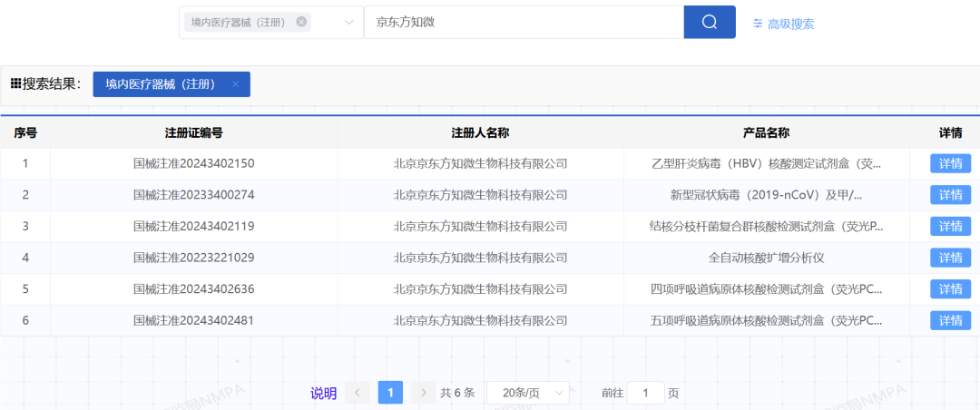
Task: Open 详情 for 四项呼吸道病原体 row
Action: click(x=950, y=288)
